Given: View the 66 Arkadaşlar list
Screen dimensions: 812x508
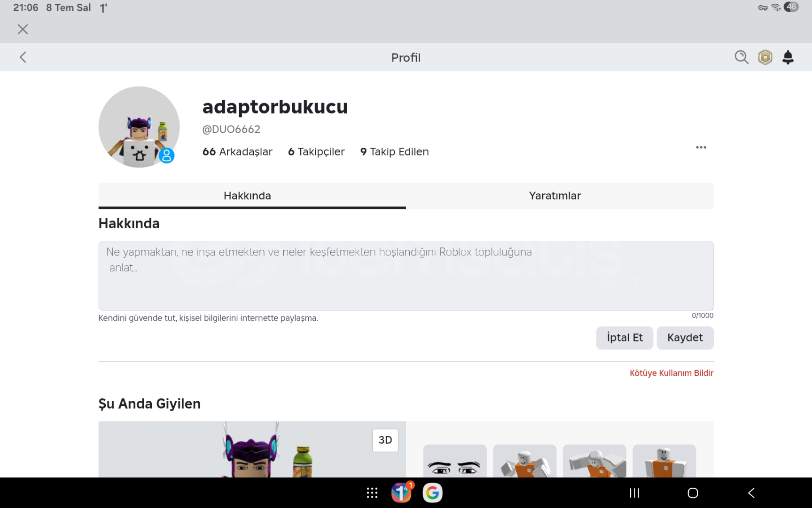Looking at the screenshot, I should coord(237,151).
